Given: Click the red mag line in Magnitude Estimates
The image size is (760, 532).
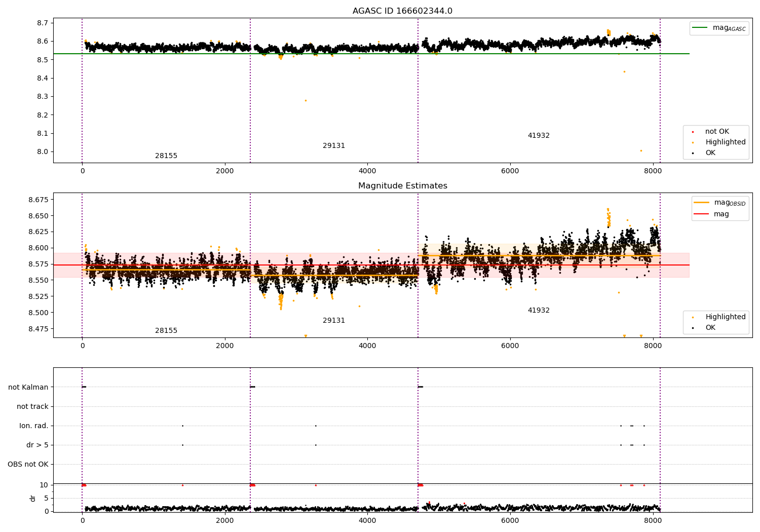Looking at the screenshot, I should [371, 265].
